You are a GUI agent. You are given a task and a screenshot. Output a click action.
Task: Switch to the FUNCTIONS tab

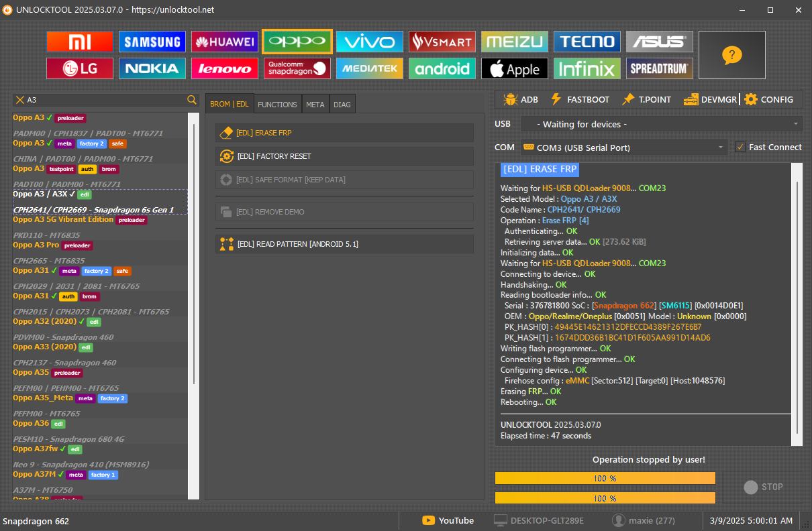pos(277,105)
